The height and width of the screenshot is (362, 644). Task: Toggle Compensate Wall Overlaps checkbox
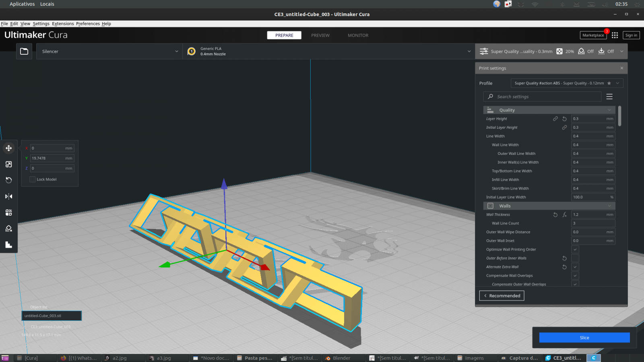point(575,276)
